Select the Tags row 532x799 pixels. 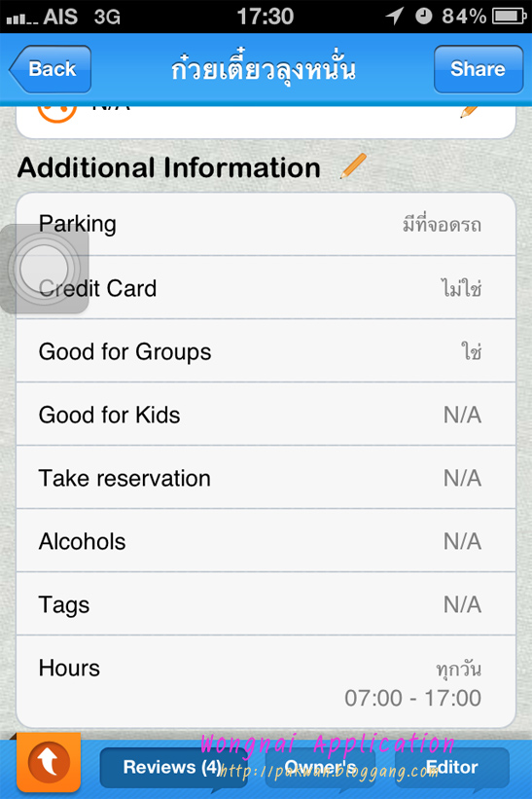tap(266, 603)
